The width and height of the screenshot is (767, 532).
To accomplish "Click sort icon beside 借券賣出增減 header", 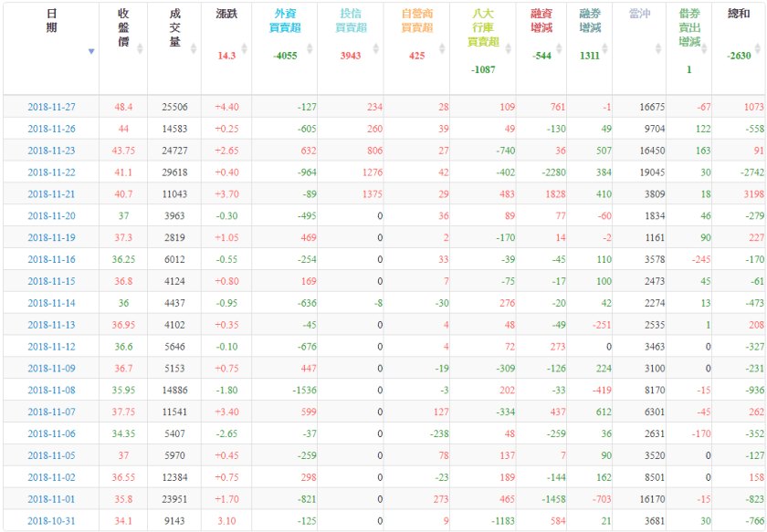I will coord(704,48).
